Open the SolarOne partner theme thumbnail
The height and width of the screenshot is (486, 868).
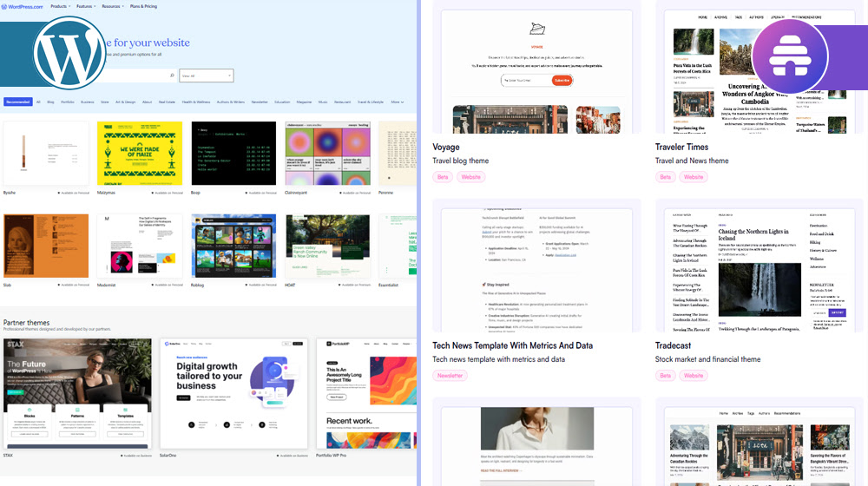(233, 393)
